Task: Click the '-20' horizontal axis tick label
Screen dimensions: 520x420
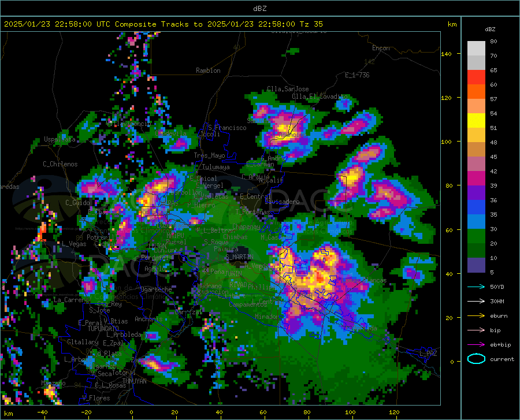Action: [86, 412]
